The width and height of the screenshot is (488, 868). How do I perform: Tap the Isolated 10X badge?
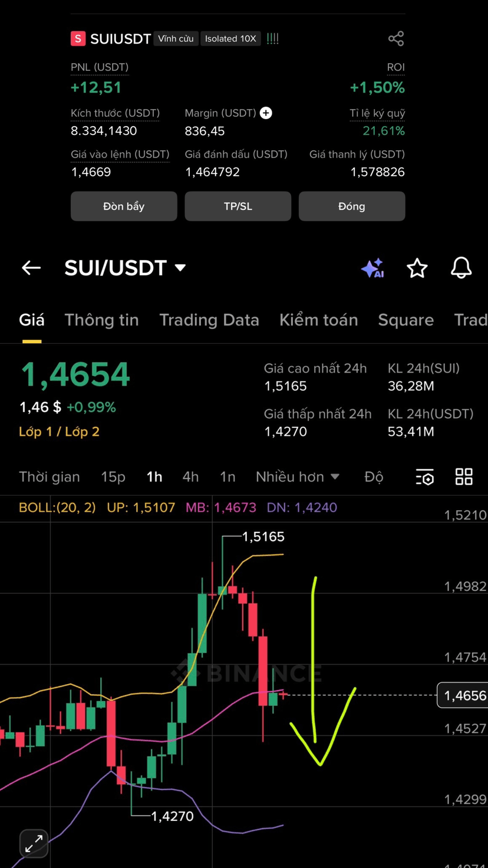coord(230,39)
